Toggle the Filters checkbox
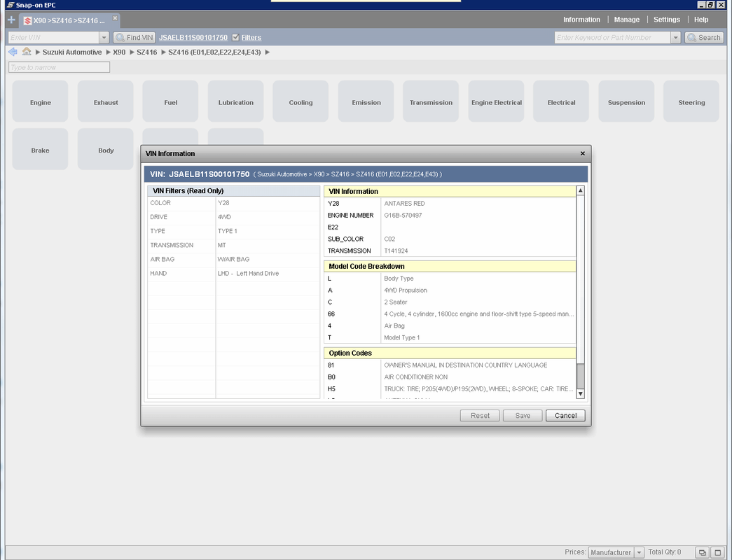Image resolution: width=732 pixels, height=560 pixels. click(236, 37)
